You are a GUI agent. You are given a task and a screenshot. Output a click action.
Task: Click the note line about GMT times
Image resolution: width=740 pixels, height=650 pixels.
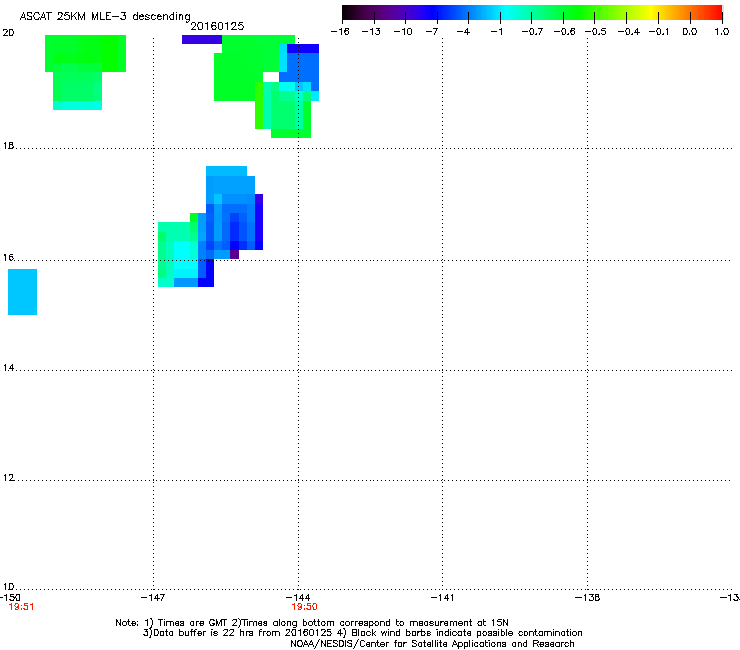(x=312, y=623)
